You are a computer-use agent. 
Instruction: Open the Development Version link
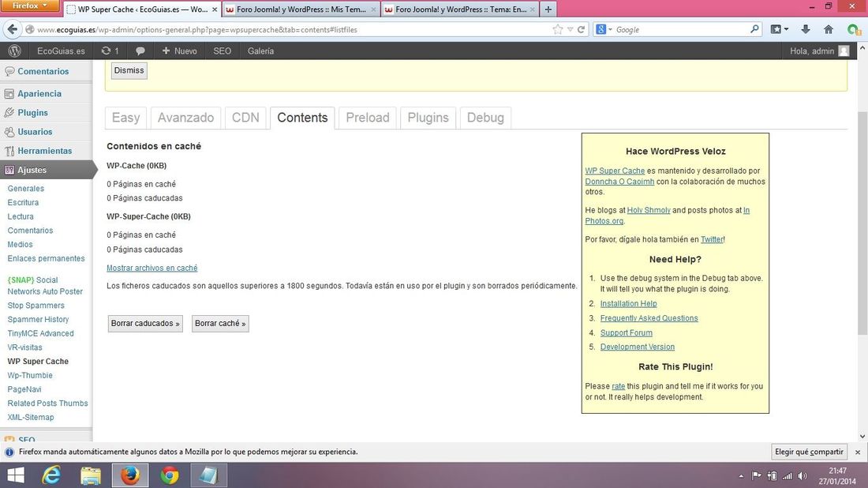(x=637, y=347)
